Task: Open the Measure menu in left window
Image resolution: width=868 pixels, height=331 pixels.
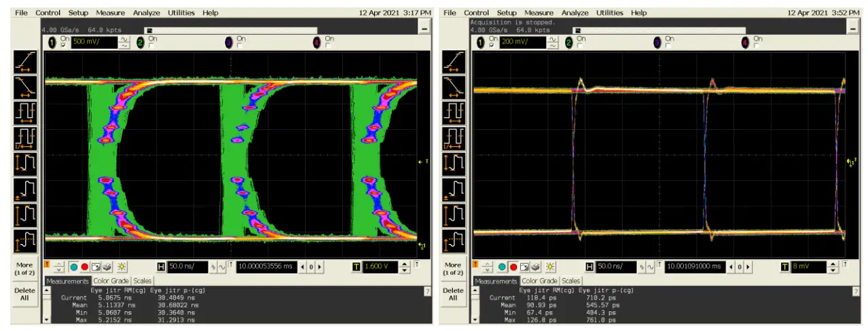Action: 110,13
